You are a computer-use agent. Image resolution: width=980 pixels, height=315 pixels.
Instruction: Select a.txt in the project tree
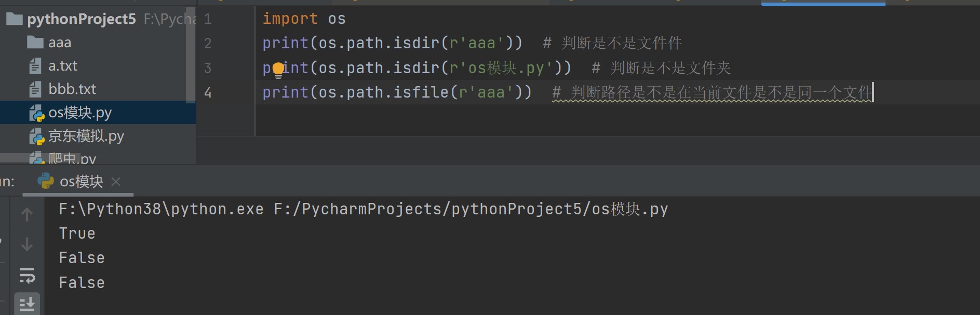(62, 66)
